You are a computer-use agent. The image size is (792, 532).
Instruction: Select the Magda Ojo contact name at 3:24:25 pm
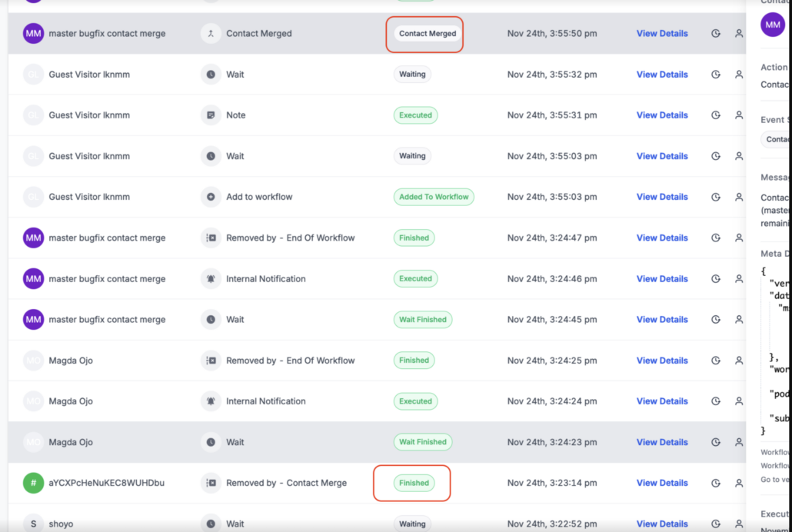tap(71, 361)
